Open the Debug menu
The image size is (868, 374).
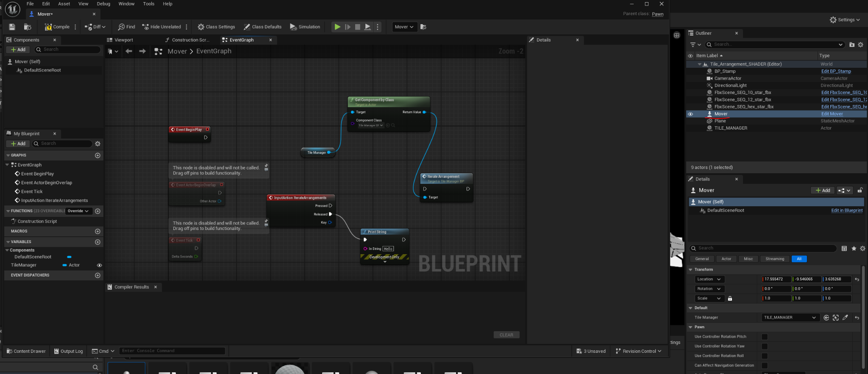(x=103, y=4)
